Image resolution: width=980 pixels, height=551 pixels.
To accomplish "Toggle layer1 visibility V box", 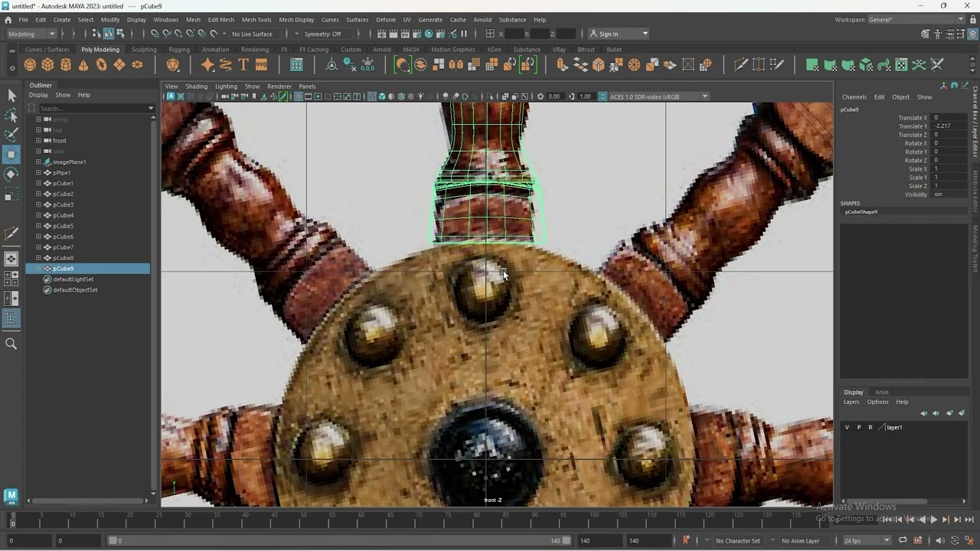I will pos(847,428).
